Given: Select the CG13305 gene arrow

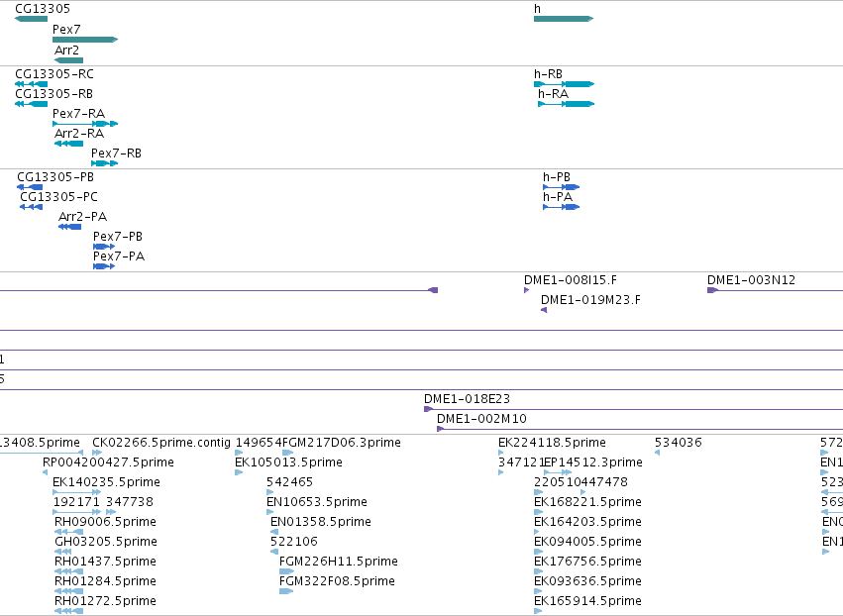Looking at the screenshot, I should pyautogui.click(x=31, y=19).
